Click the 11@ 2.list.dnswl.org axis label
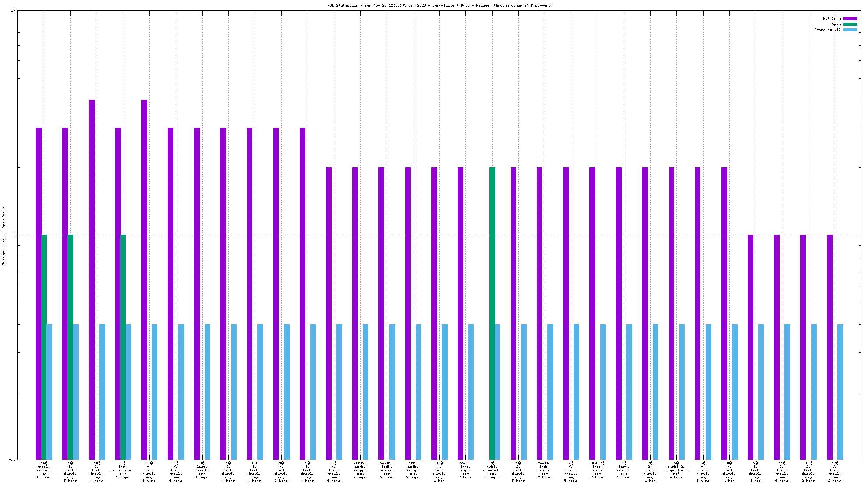 tap(782, 472)
